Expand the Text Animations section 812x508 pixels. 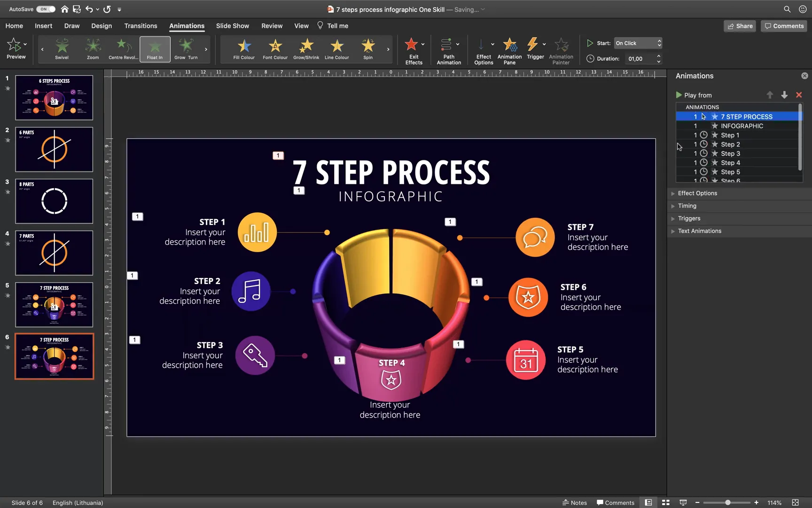[x=699, y=231]
